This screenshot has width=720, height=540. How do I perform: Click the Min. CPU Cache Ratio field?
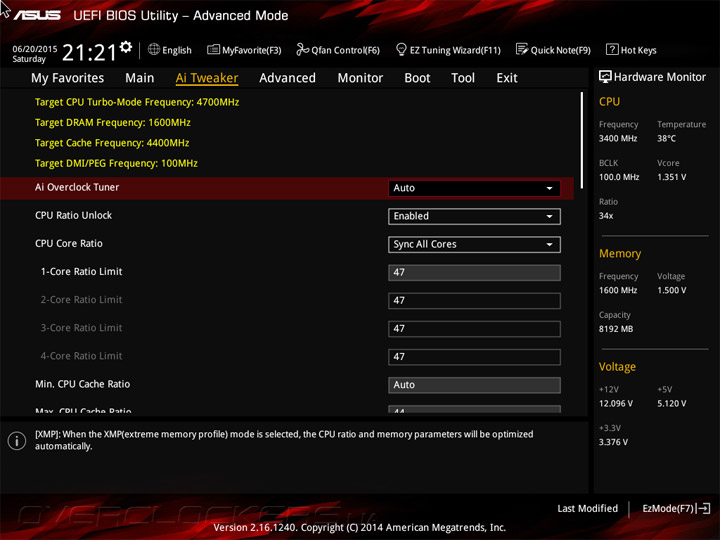[474, 385]
